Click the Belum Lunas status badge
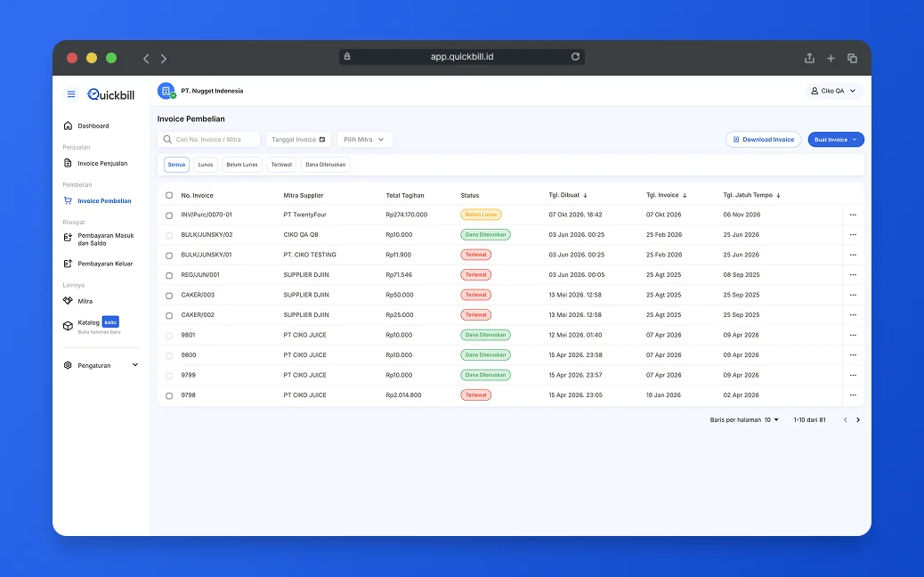The width and height of the screenshot is (924, 577). point(481,215)
